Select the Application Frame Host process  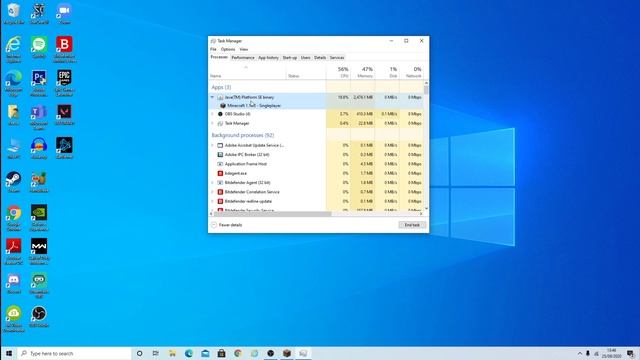(246, 164)
